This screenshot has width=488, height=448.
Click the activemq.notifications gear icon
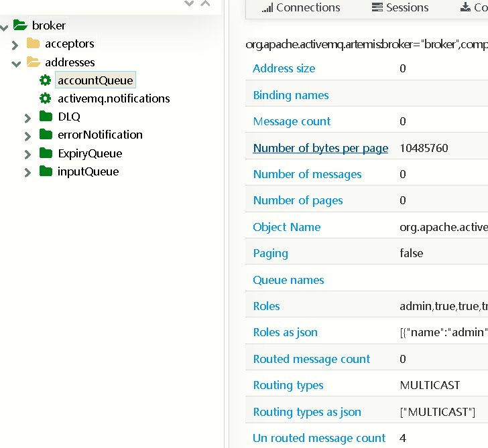pos(45,98)
